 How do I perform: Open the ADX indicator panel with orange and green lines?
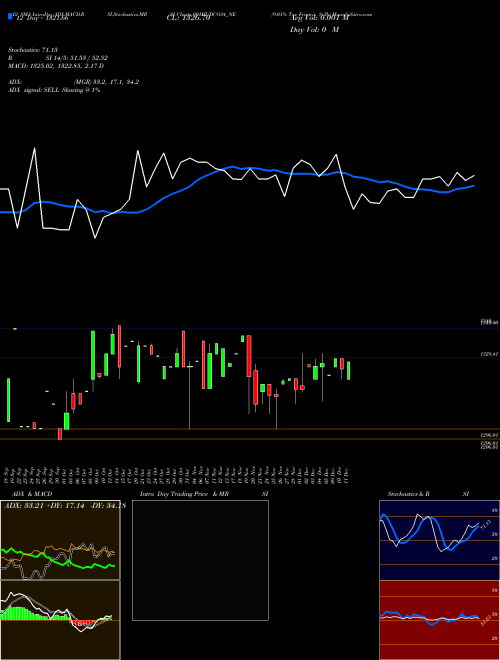[x=60, y=540]
